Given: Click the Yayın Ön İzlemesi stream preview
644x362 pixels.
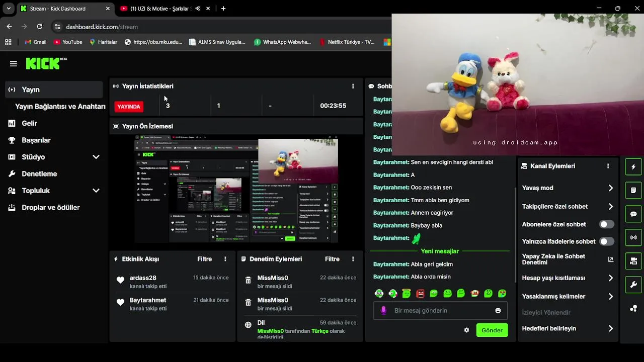Looking at the screenshot, I should point(236,189).
